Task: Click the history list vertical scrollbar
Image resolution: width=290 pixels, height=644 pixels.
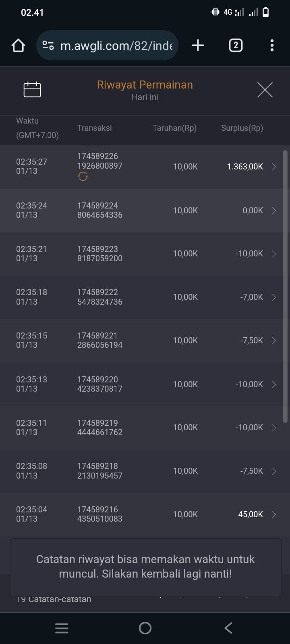Action: (x=285, y=286)
